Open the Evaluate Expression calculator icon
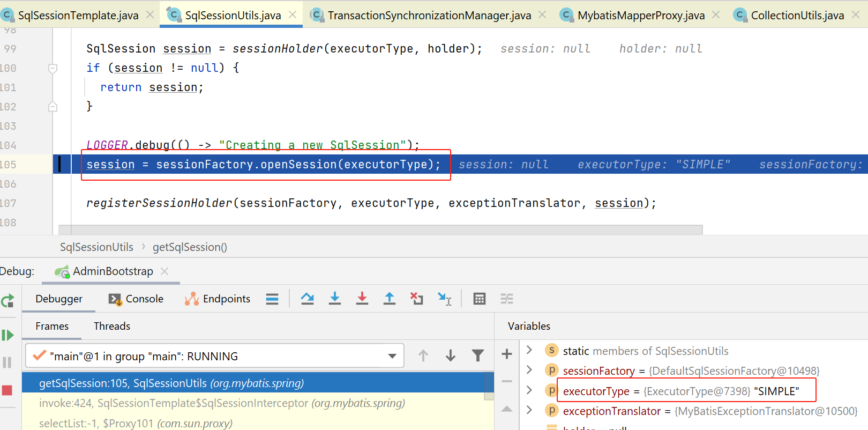This screenshot has height=430, width=868. 480,299
